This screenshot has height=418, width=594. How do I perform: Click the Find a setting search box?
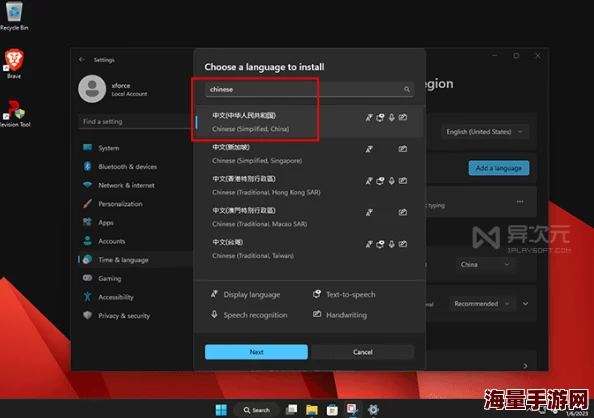(x=136, y=122)
